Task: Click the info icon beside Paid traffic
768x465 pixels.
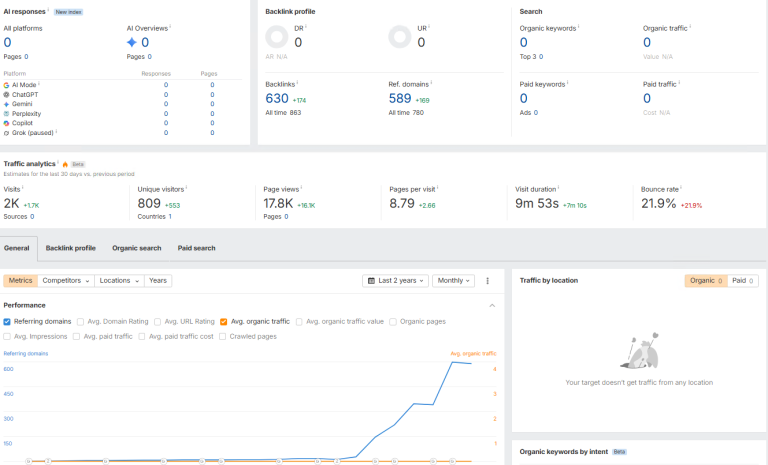Action: click(679, 83)
